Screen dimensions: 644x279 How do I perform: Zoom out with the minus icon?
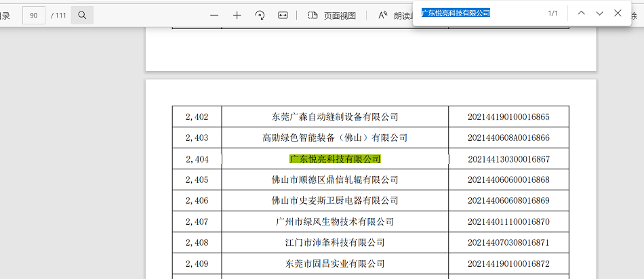(x=214, y=15)
